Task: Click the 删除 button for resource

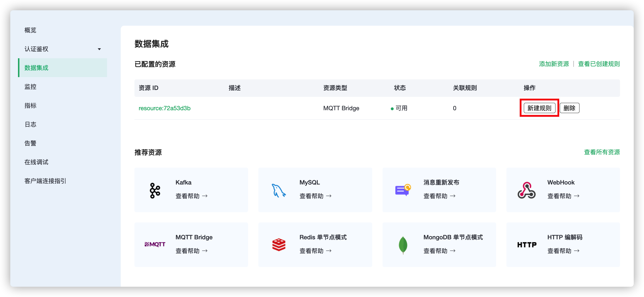Action: coord(569,108)
